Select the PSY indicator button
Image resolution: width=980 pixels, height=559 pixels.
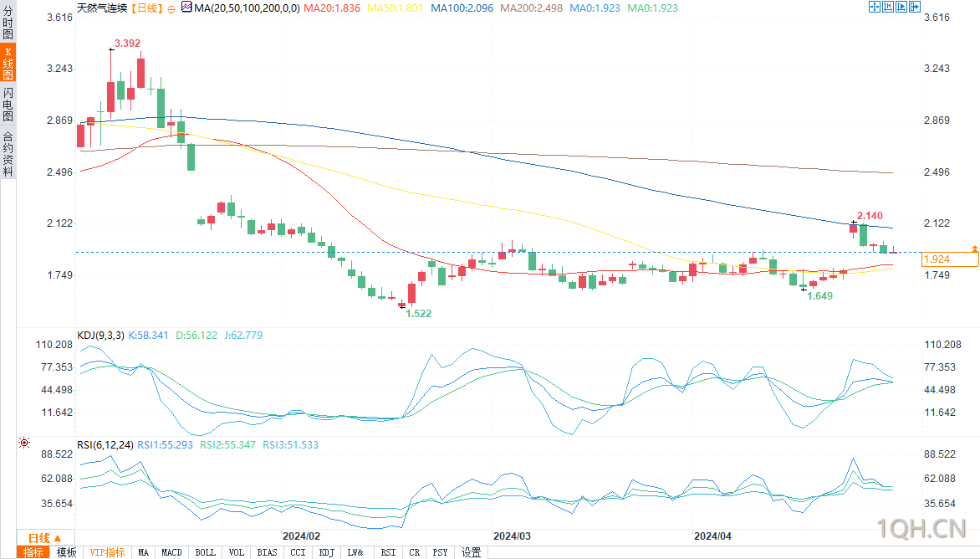coord(440,552)
